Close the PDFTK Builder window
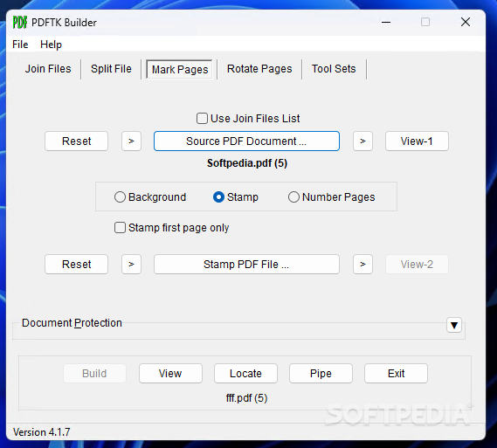The width and height of the screenshot is (497, 448). coord(466,22)
